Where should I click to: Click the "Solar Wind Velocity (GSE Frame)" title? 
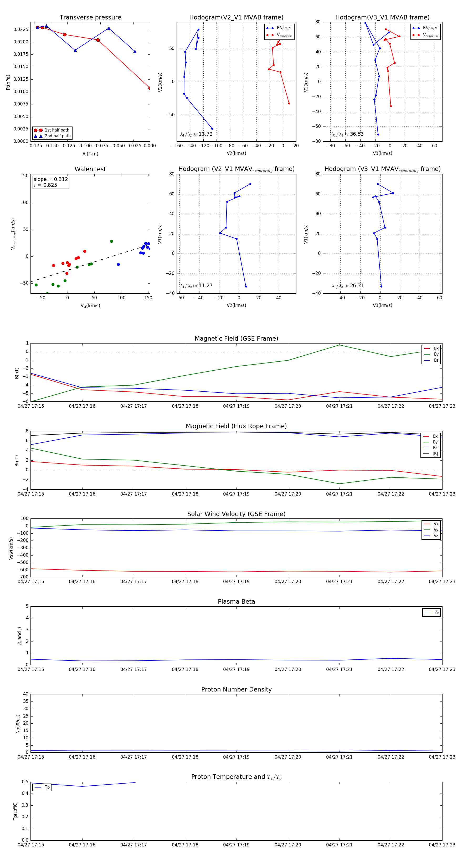(x=236, y=514)
